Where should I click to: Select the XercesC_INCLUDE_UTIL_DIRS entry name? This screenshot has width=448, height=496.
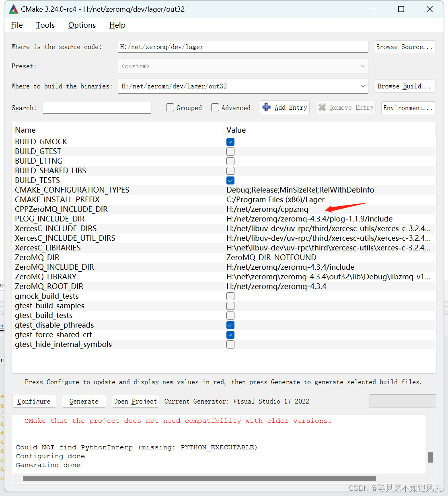tap(65, 238)
